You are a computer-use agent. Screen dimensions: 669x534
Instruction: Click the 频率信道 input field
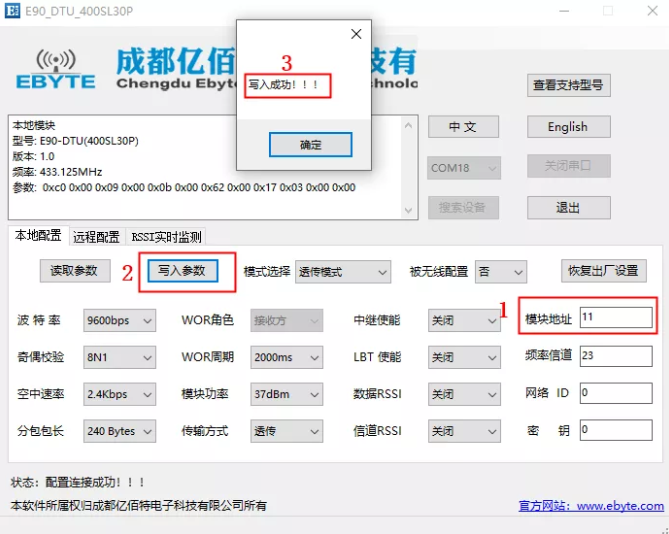[x=616, y=356]
